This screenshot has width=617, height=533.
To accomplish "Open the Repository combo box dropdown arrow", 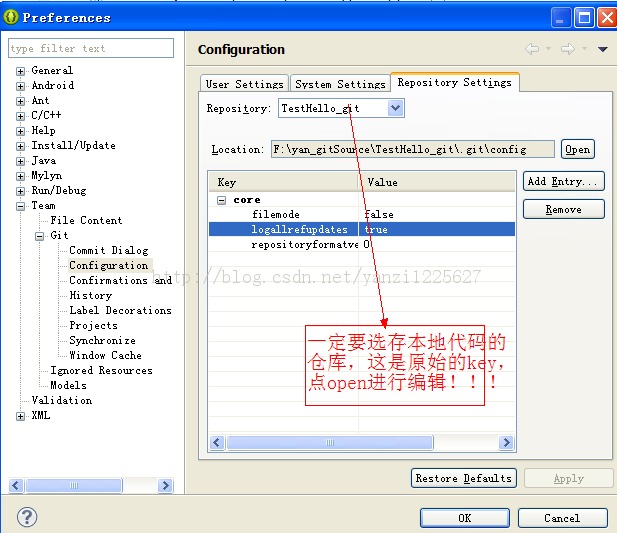I will pyautogui.click(x=395, y=108).
